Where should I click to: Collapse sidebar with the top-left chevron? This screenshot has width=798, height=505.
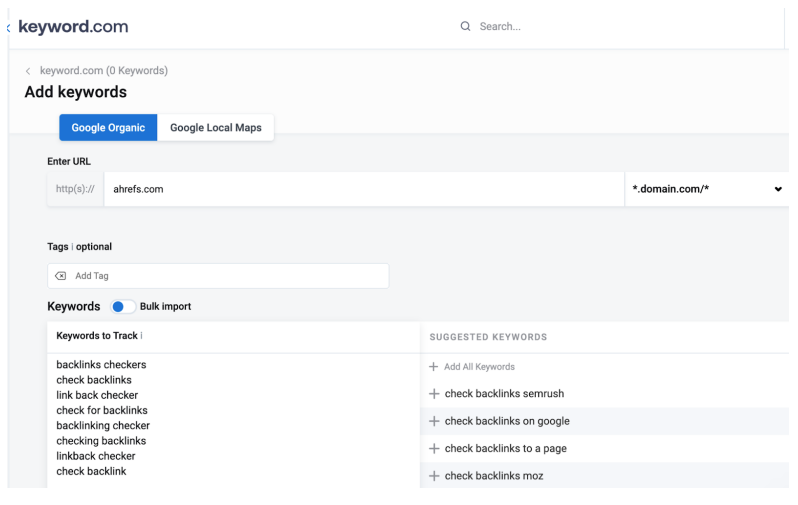(9, 27)
